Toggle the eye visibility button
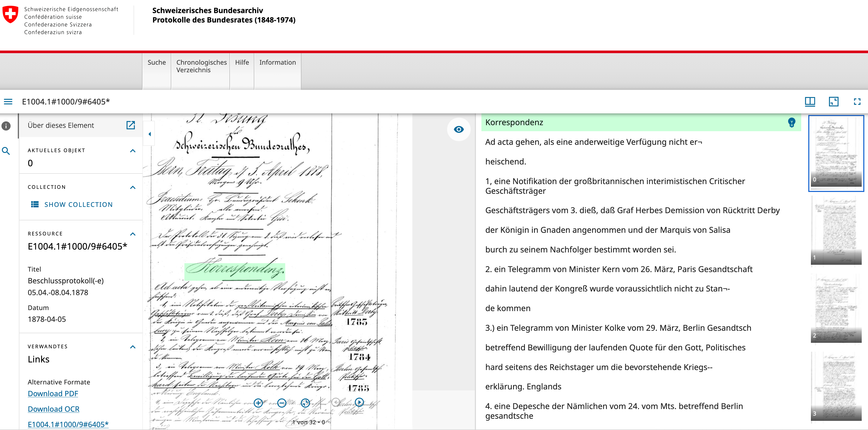The width and height of the screenshot is (868, 430). click(x=459, y=129)
